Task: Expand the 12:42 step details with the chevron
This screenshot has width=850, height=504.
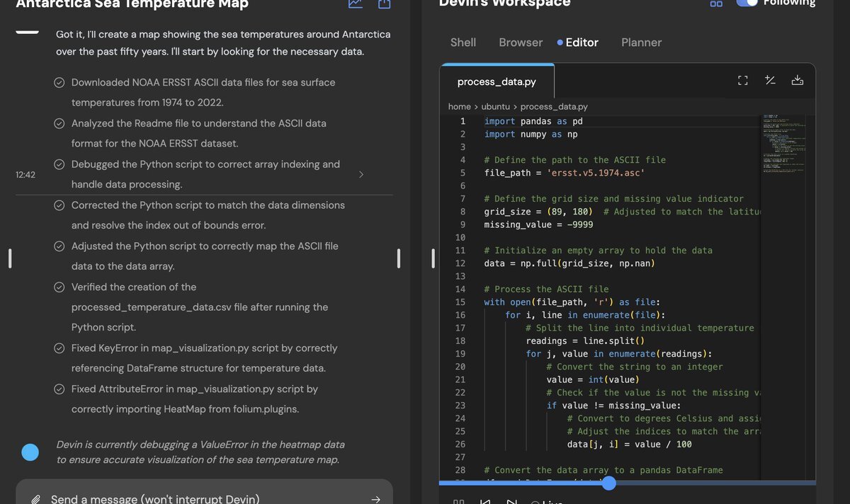Action: point(361,173)
